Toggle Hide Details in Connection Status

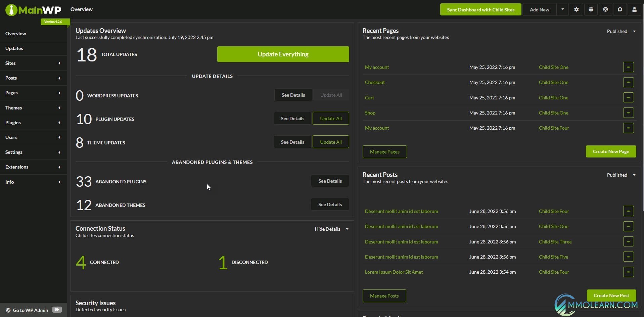[x=332, y=229]
